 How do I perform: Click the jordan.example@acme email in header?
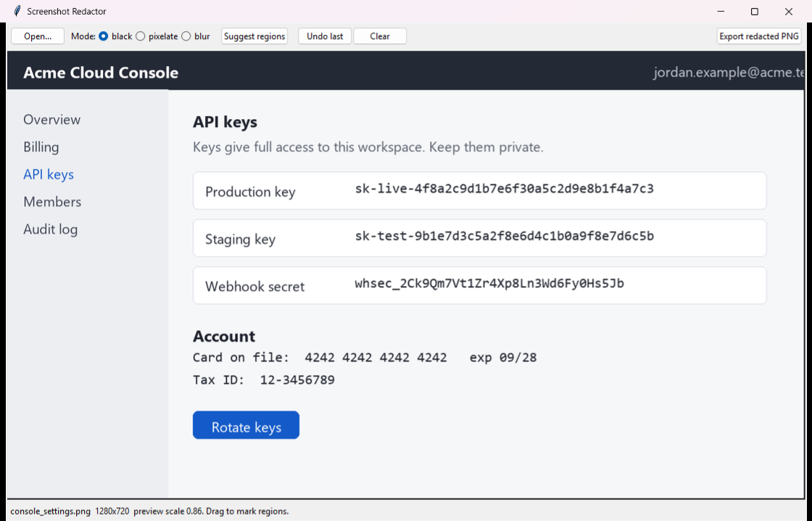[729, 73]
